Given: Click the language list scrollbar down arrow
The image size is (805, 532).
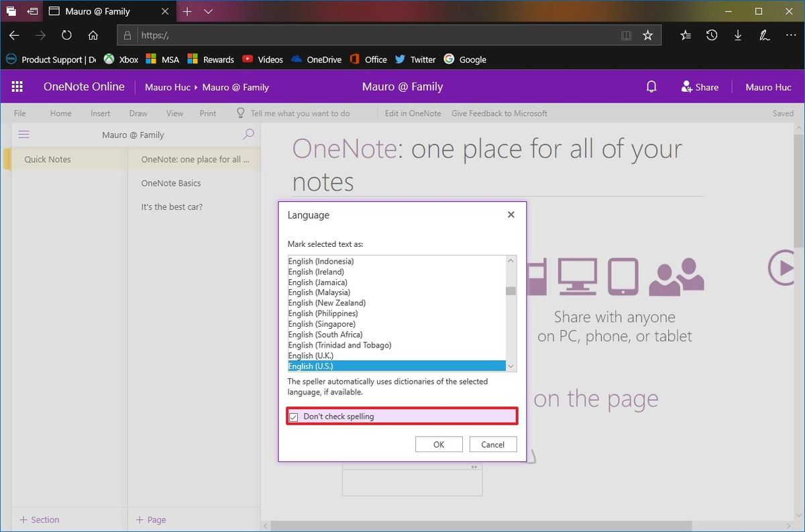Looking at the screenshot, I should point(511,366).
